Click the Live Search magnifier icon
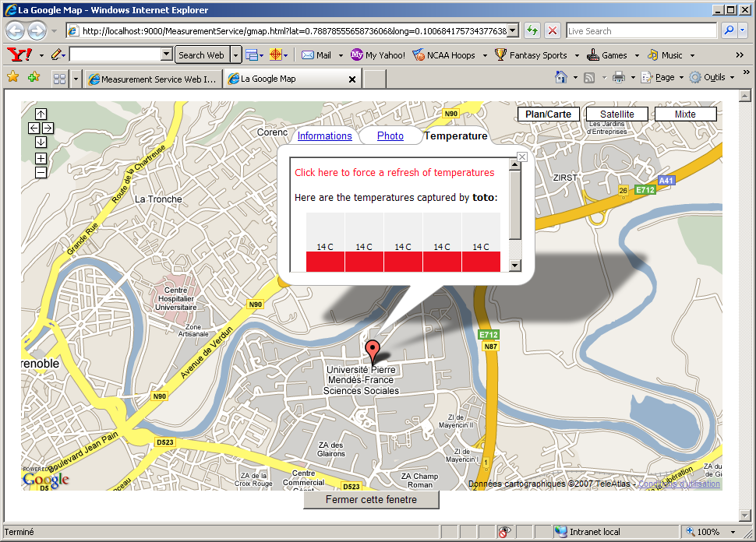This screenshot has width=756, height=542. click(729, 30)
